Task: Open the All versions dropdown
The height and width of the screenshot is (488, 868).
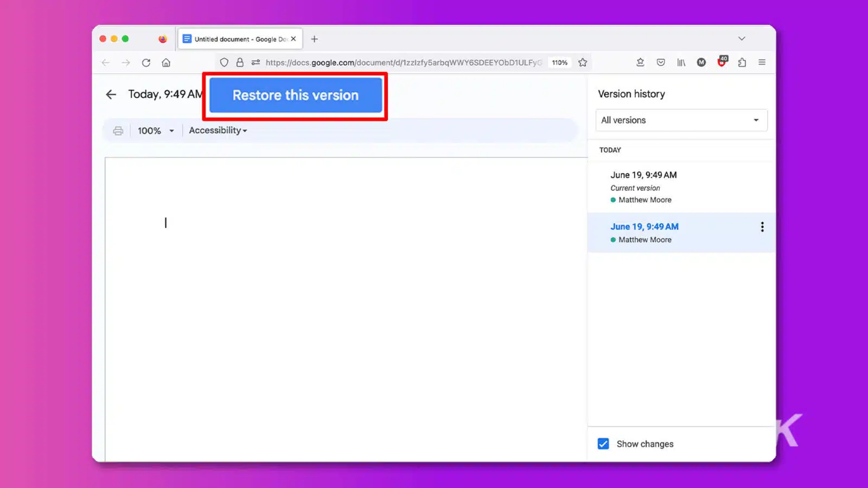Action: pos(681,120)
